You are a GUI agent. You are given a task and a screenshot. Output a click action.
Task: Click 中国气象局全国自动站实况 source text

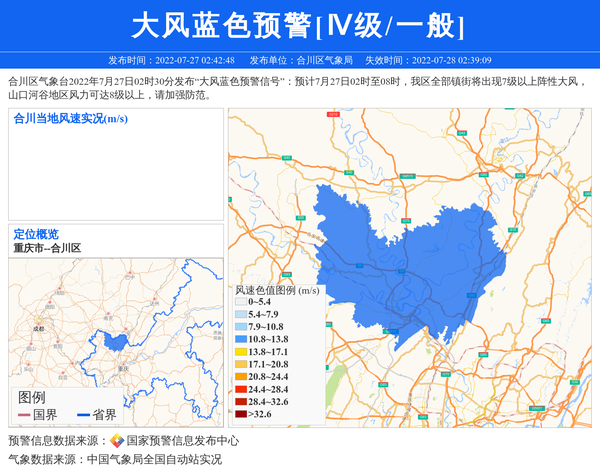point(154,459)
